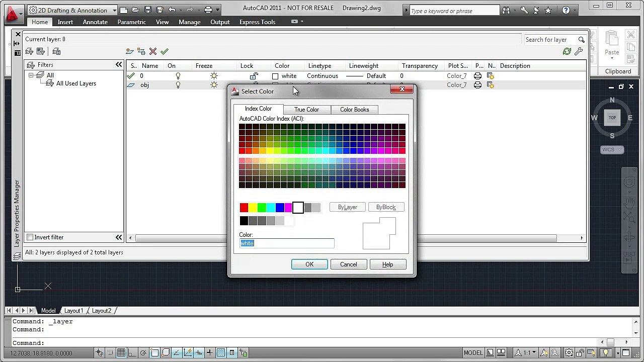Image resolution: width=644 pixels, height=362 pixels.
Task: Click plot printer icon for layer 0
Action: (477, 76)
